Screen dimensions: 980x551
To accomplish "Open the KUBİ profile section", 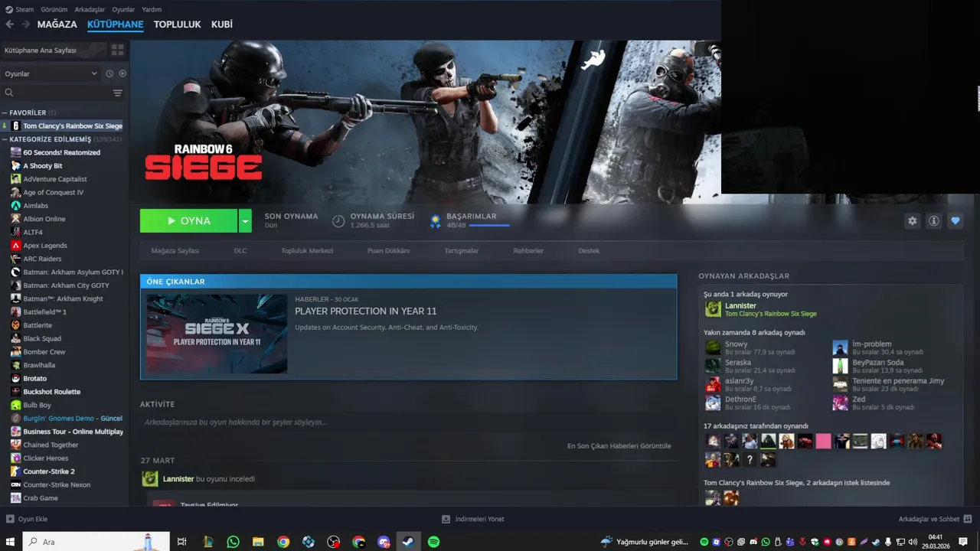I will (222, 24).
